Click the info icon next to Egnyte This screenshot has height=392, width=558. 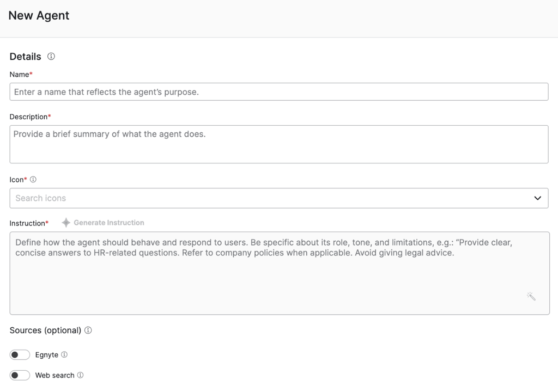tap(64, 354)
